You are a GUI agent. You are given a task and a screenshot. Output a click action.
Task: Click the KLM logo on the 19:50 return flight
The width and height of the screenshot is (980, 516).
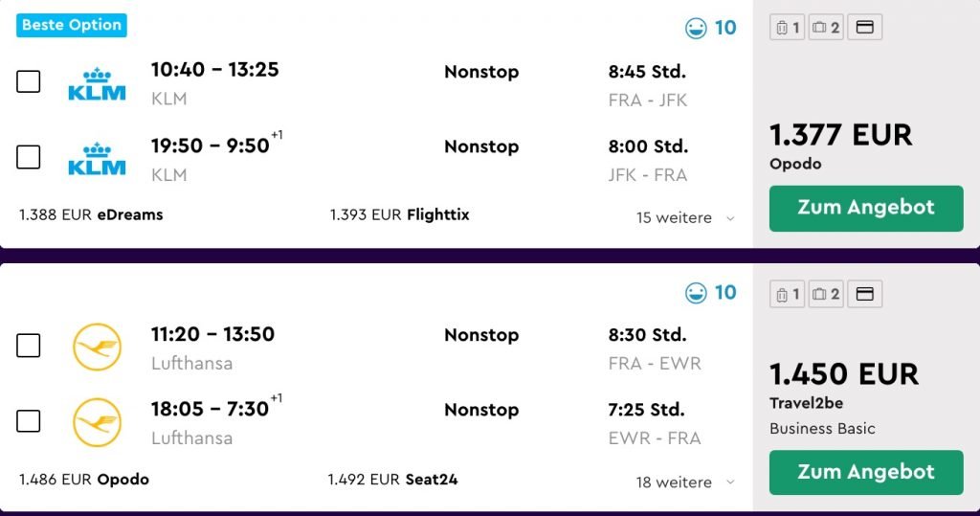[97, 159]
